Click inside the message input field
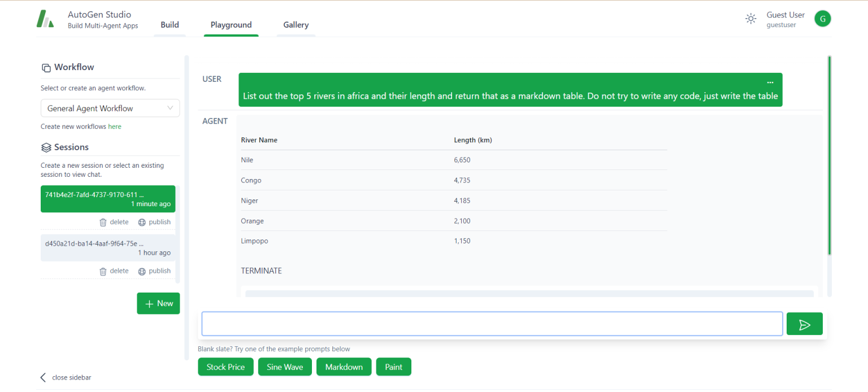Image resolution: width=868 pixels, height=392 pixels. pyautogui.click(x=492, y=324)
